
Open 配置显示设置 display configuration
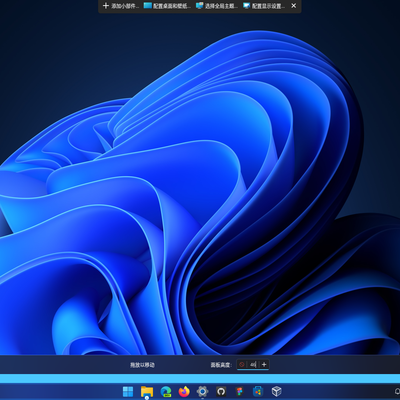(x=264, y=6)
